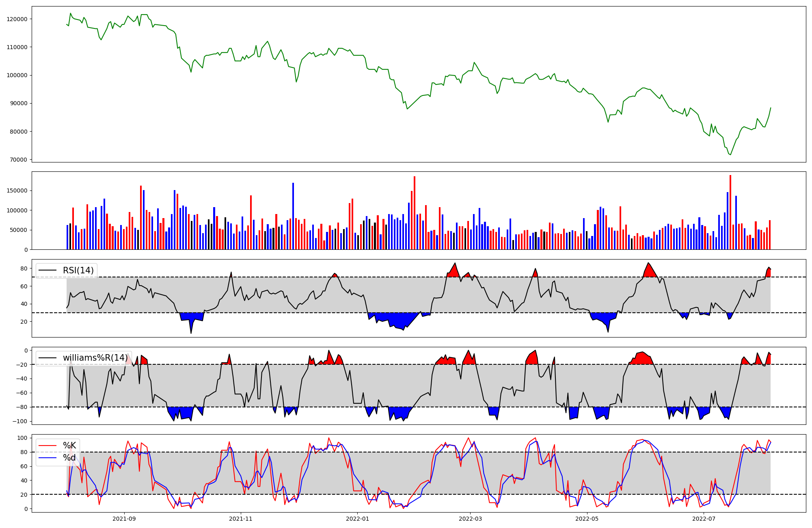The image size is (812, 528).
Task: Click the 70000 price axis tick label
Action: point(19,160)
